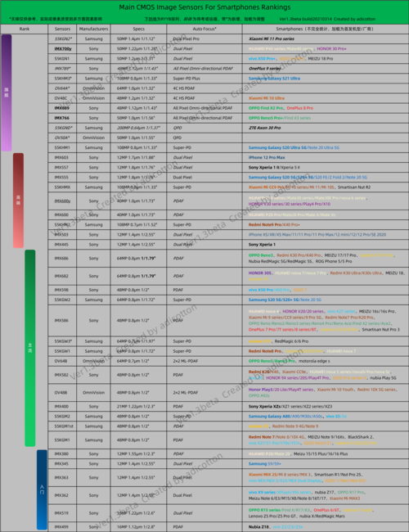Click the 'IMX555' sensor cell
The height and width of the screenshot is (532, 409).
61,177
